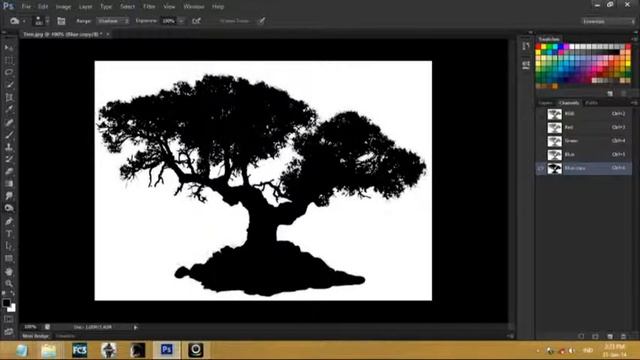Image resolution: width=640 pixels, height=360 pixels.
Task: Select the Lasso tool
Action: click(9, 73)
